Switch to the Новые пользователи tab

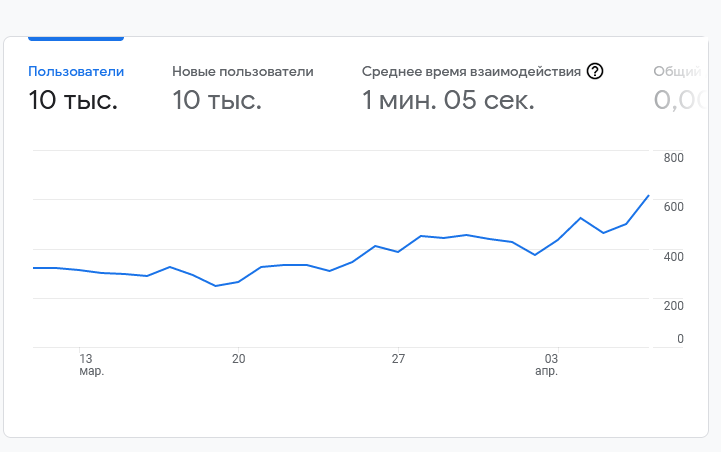[x=242, y=71]
